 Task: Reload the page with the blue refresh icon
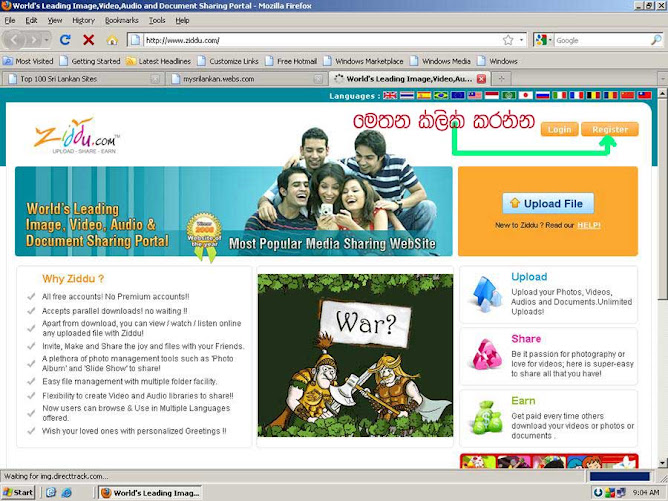(65, 40)
